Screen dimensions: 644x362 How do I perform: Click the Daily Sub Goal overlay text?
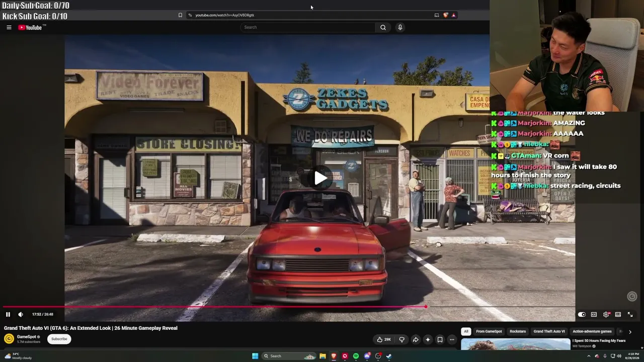[36, 6]
